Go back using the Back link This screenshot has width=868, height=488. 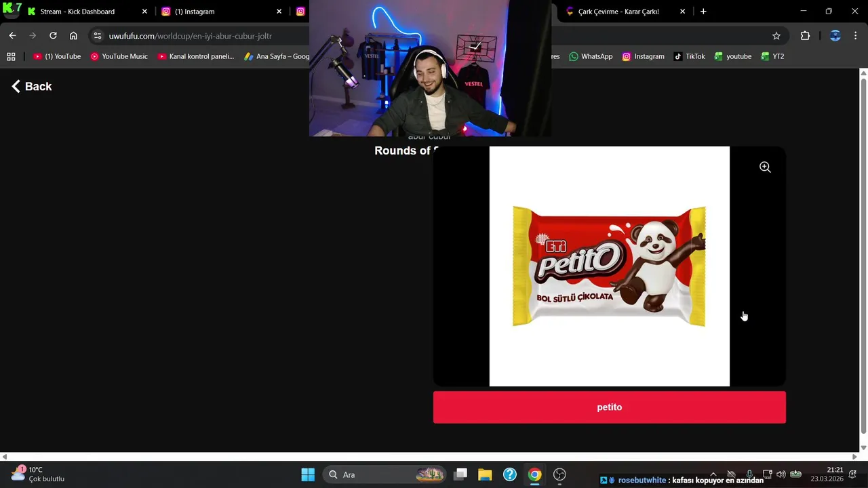pos(31,86)
